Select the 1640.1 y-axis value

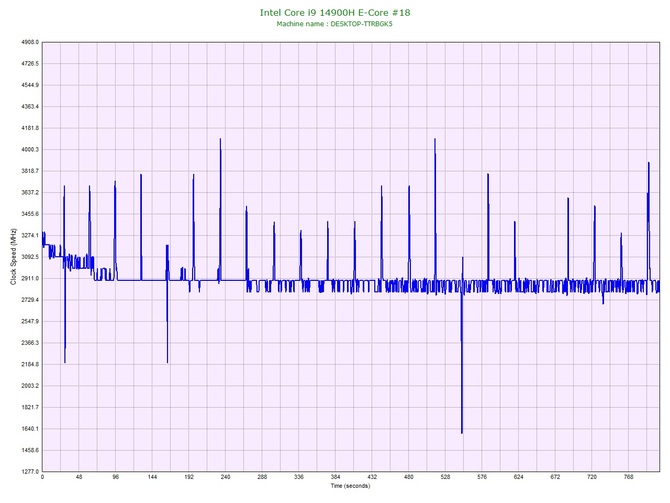coord(30,429)
